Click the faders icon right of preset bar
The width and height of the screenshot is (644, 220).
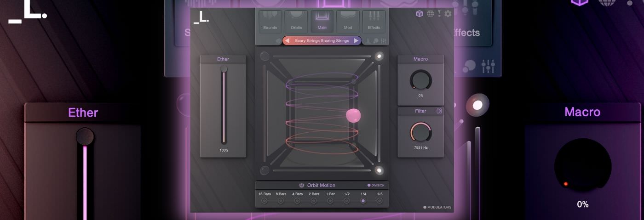click(x=383, y=41)
